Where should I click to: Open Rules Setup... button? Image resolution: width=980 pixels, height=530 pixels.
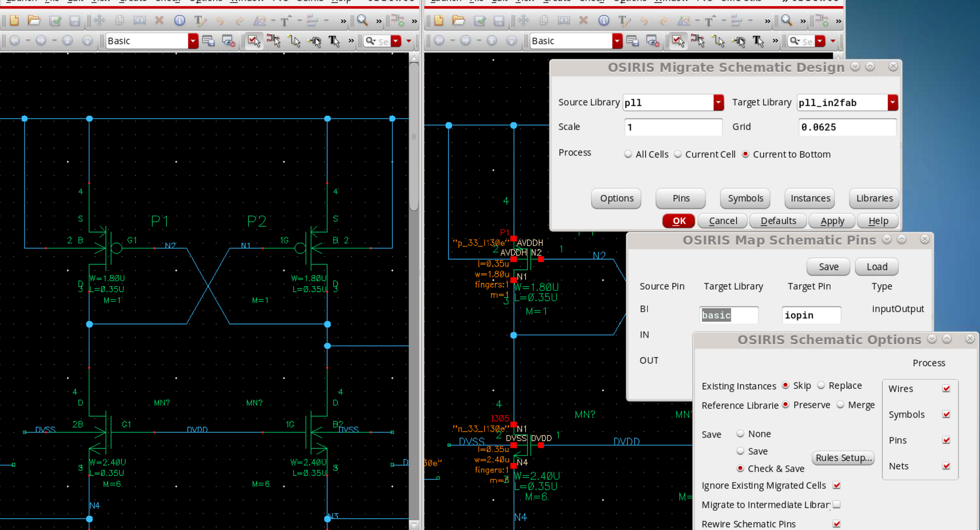click(843, 458)
